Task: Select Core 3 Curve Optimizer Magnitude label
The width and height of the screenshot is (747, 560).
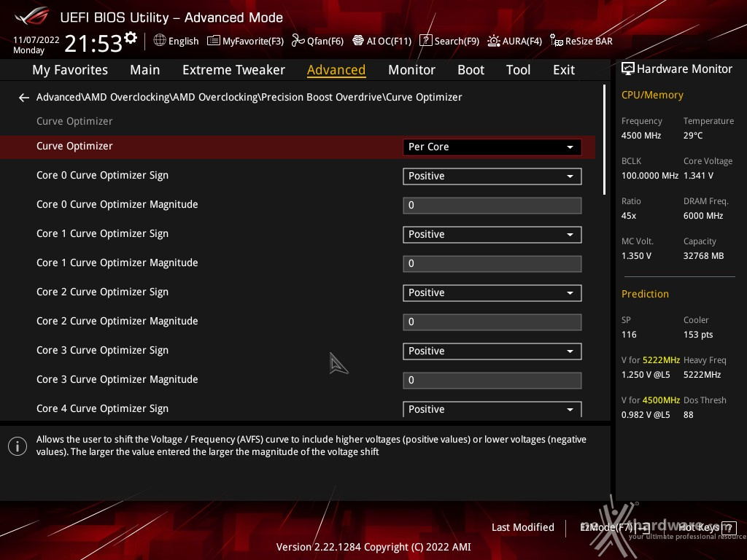Action: [117, 379]
